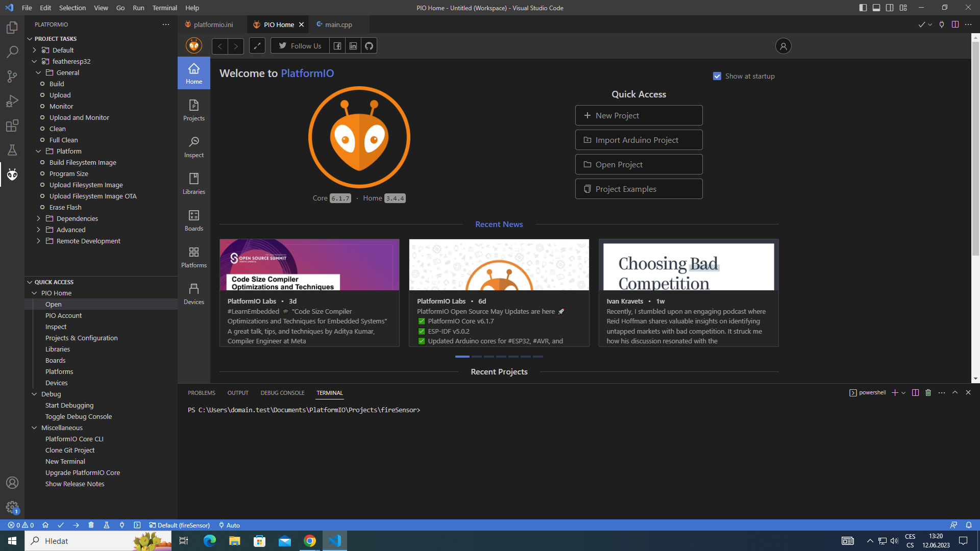Viewport: 980px width, 551px height.
Task: Open the Terminal menu
Action: tap(164, 8)
